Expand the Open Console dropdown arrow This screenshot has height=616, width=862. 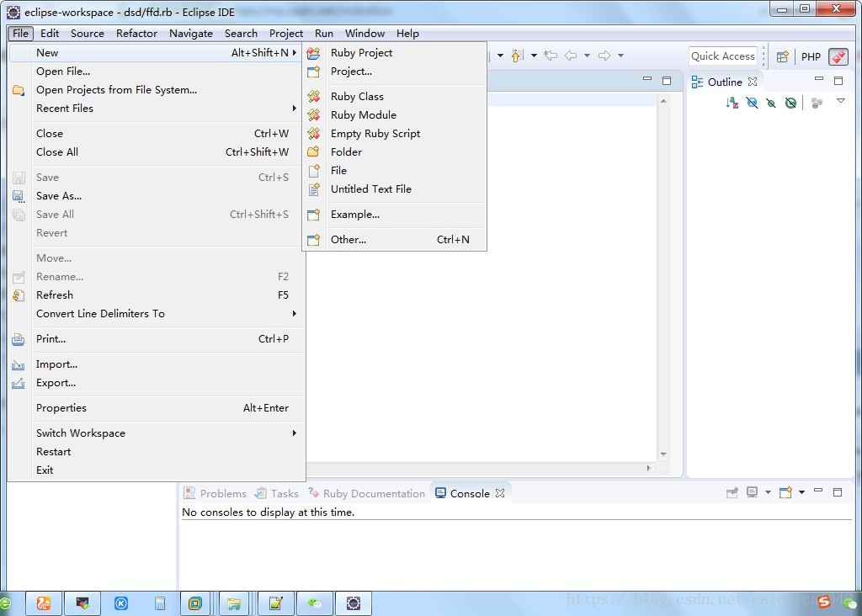click(801, 492)
